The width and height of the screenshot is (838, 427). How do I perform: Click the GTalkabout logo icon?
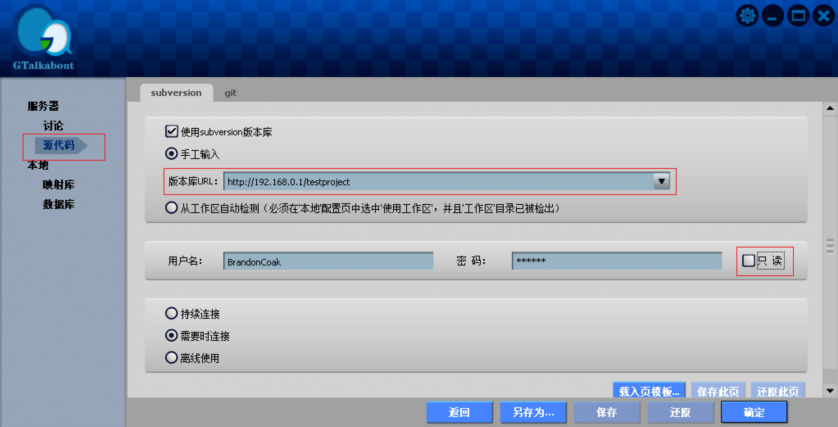pos(44,35)
